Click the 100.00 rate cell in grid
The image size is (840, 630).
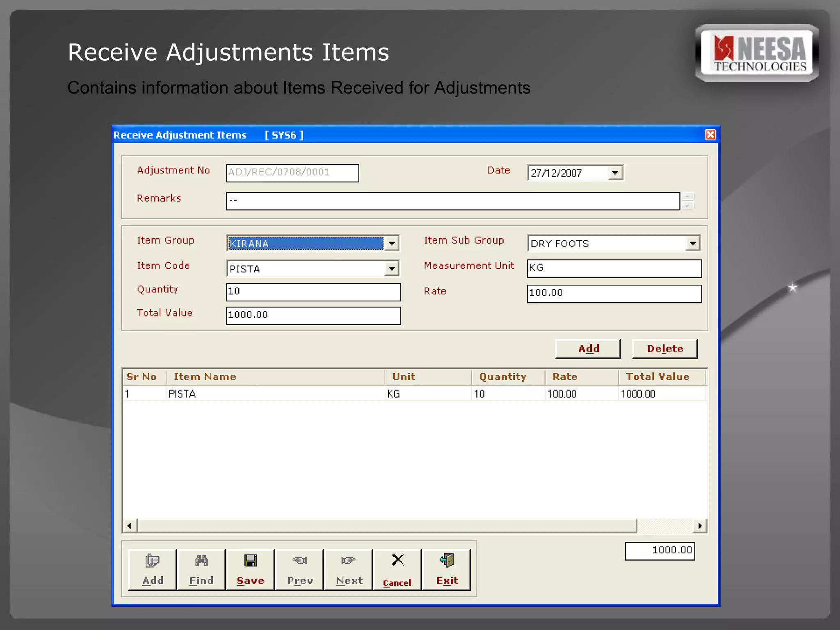pos(582,394)
